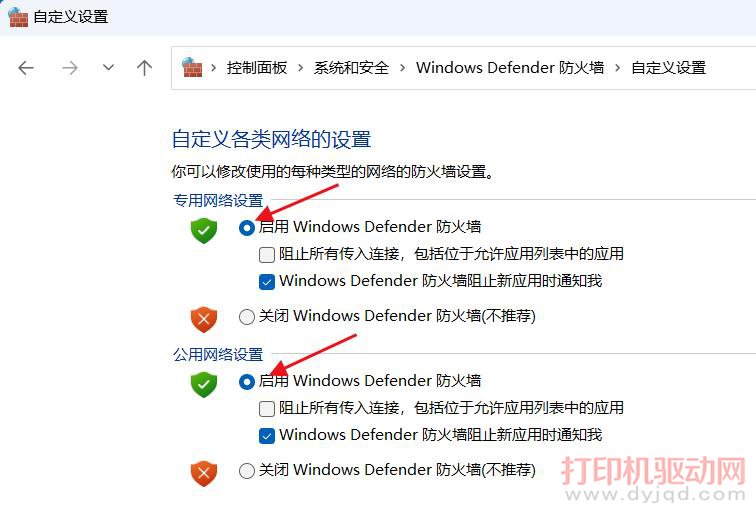Select 关闭 Windows Defender 防火墙 for public network
The height and width of the screenshot is (512, 756).
pyautogui.click(x=247, y=471)
